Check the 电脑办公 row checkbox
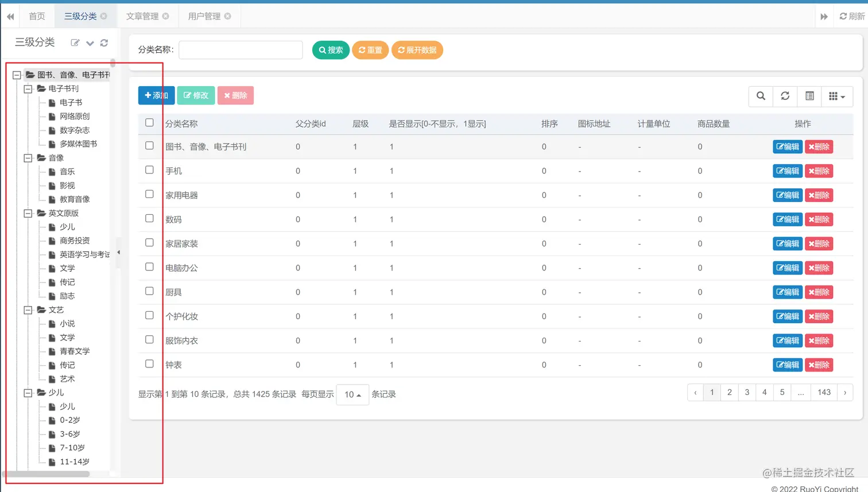868x492 pixels. click(x=149, y=267)
